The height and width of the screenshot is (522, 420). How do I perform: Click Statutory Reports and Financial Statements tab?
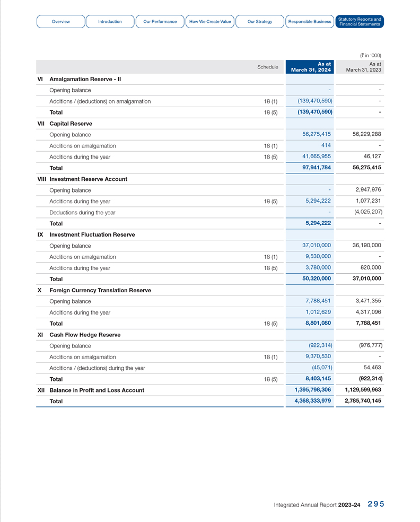[360, 22]
